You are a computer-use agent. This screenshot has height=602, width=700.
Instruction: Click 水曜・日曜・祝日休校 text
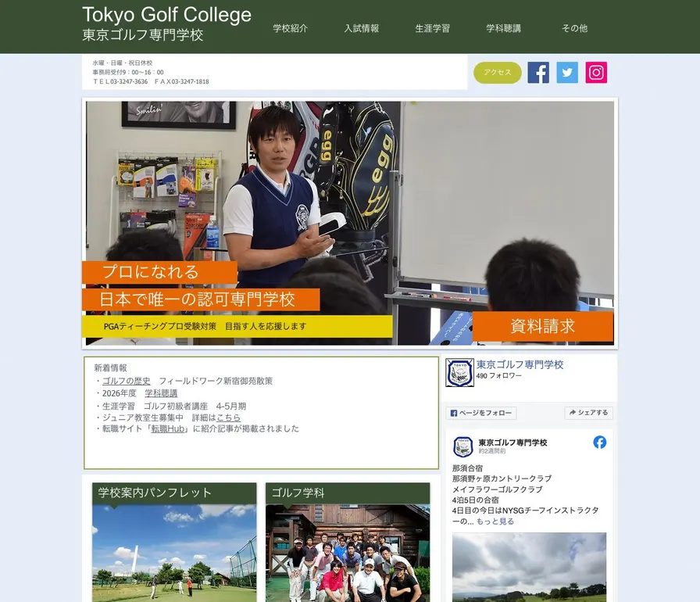coord(123,63)
